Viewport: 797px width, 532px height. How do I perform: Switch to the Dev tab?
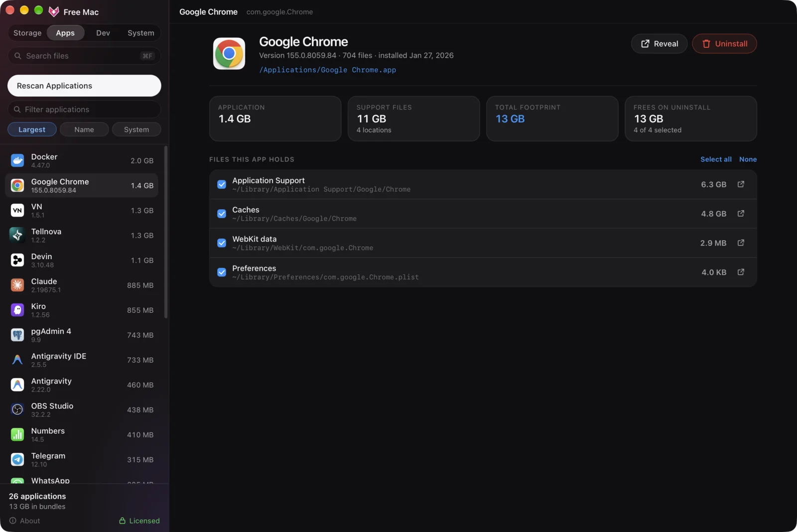pos(103,33)
